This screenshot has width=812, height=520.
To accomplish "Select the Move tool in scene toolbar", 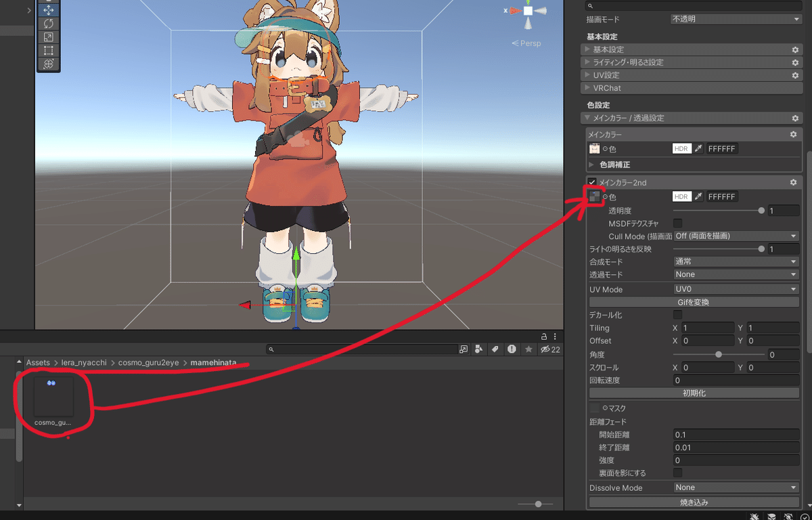I will [x=48, y=11].
